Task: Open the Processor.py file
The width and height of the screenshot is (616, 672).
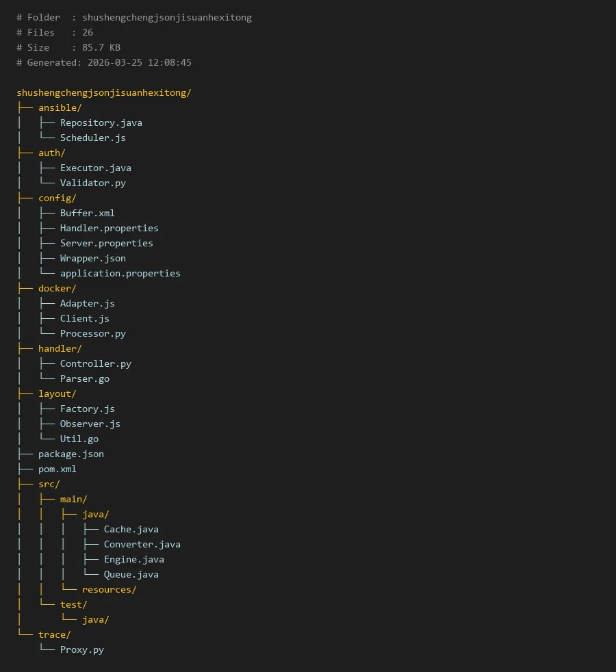Action: [92, 333]
